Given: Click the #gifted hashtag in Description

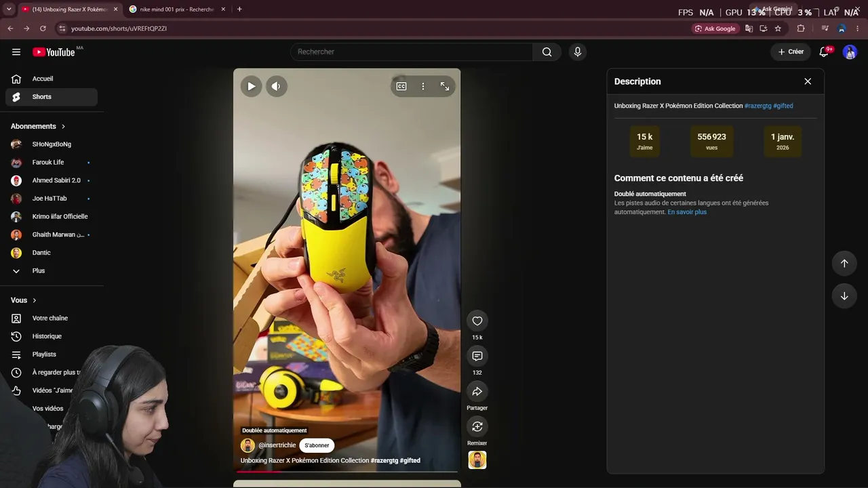Looking at the screenshot, I should coord(783,106).
